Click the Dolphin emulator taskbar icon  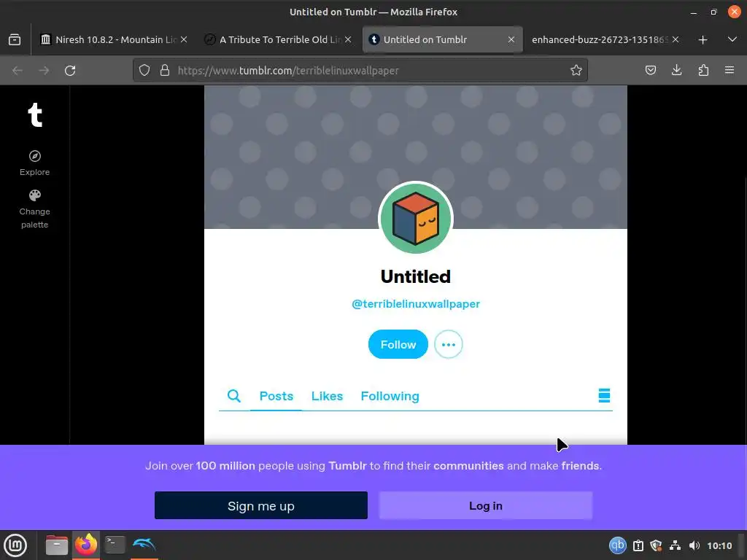pos(144,544)
